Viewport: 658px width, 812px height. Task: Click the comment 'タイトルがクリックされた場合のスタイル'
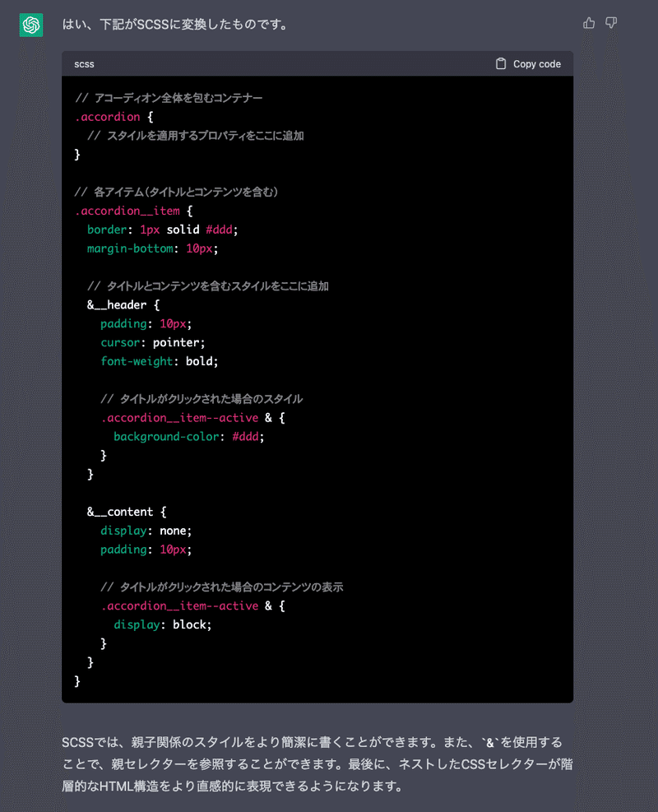point(202,399)
